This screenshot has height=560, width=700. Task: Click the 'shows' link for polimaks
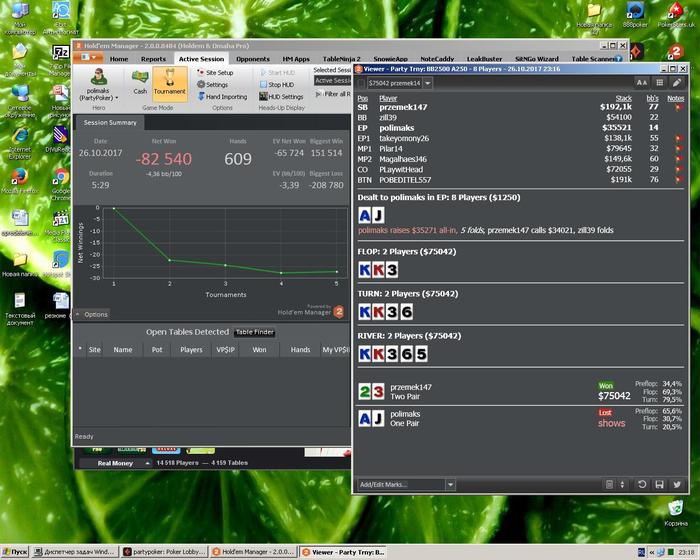[x=611, y=423]
